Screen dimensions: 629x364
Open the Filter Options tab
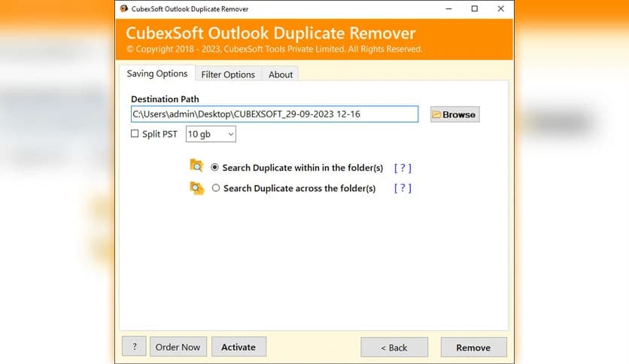228,74
